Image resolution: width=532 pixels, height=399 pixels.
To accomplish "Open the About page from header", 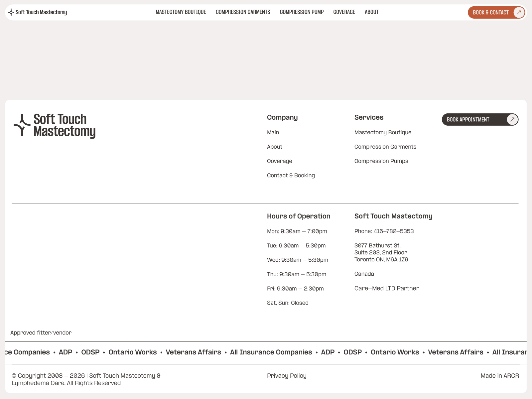I will point(371,12).
